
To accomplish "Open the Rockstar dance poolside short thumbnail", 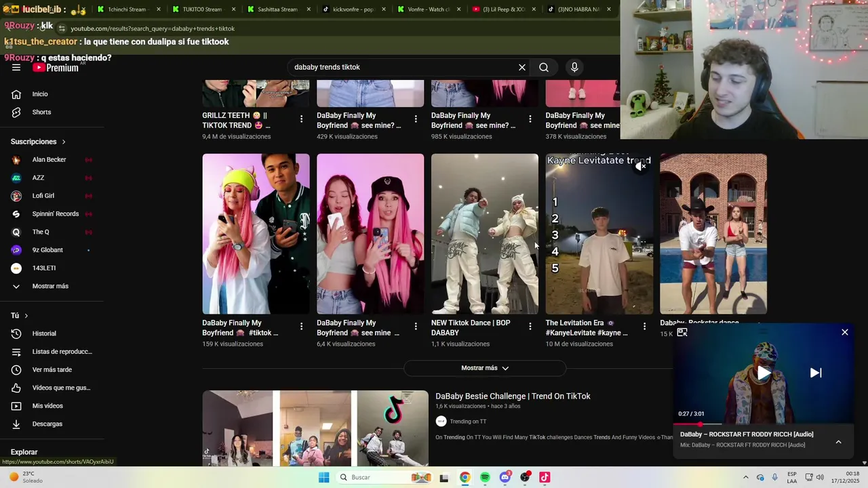I will [x=713, y=234].
